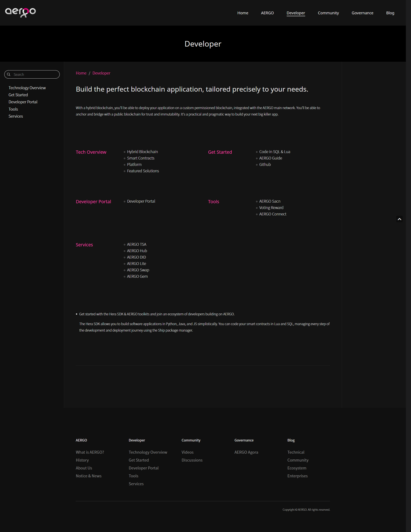Open the AERGO Gem link
411x532 pixels.
click(x=137, y=276)
